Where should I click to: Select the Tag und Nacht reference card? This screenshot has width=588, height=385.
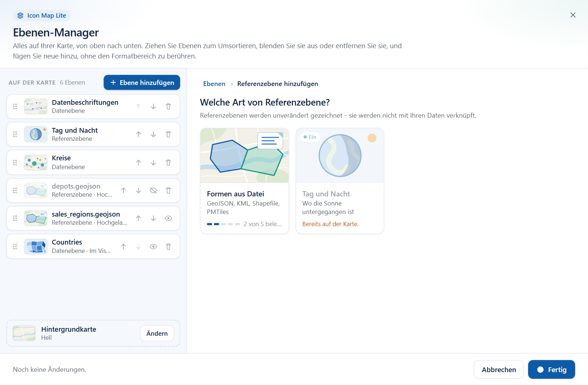pos(340,181)
